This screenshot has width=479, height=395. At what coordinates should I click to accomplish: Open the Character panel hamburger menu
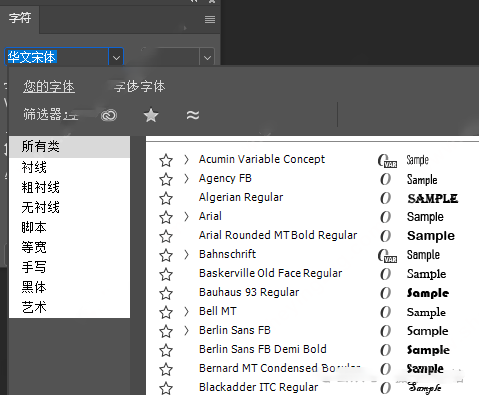click(x=210, y=20)
